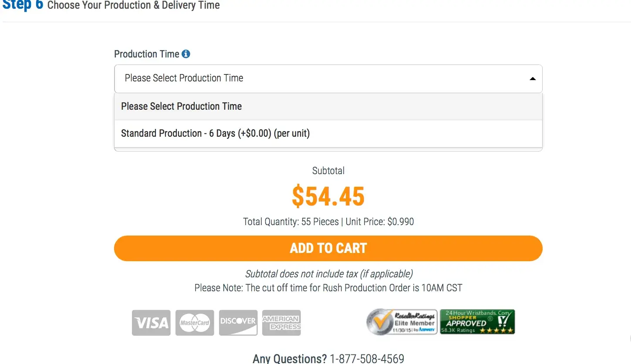Click the Production Time field label
The image size is (631, 364).
tap(146, 54)
